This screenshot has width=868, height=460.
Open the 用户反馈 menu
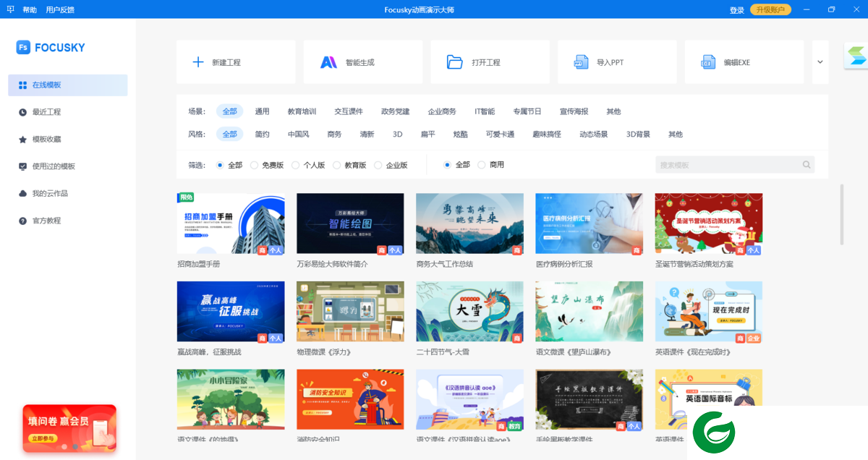click(x=59, y=10)
